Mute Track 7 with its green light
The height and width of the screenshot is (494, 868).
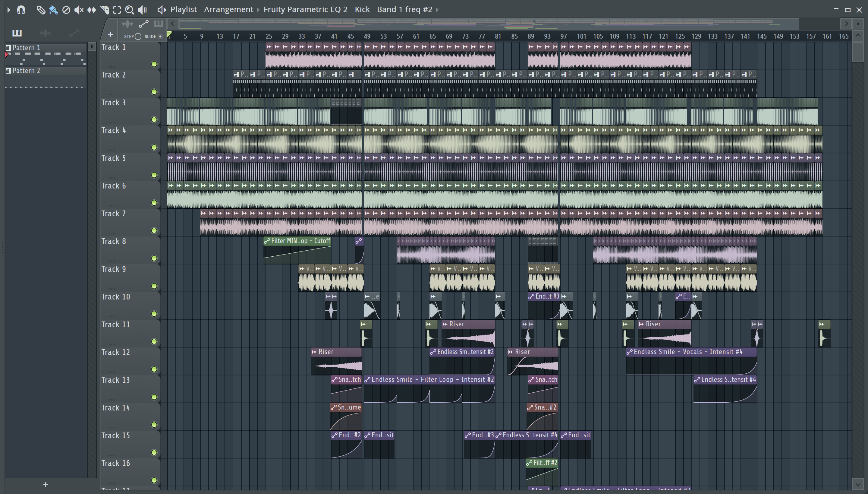click(x=154, y=231)
